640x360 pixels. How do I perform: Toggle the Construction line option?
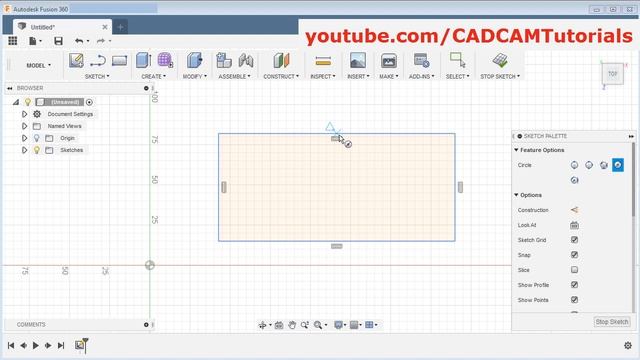[574, 210]
